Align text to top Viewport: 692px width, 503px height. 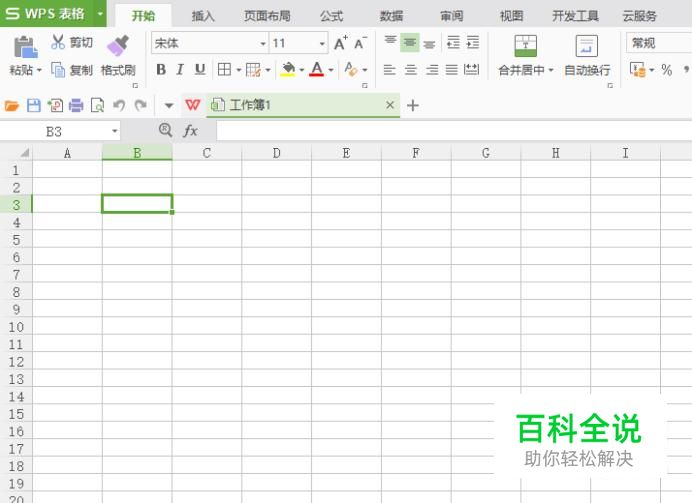click(390, 43)
